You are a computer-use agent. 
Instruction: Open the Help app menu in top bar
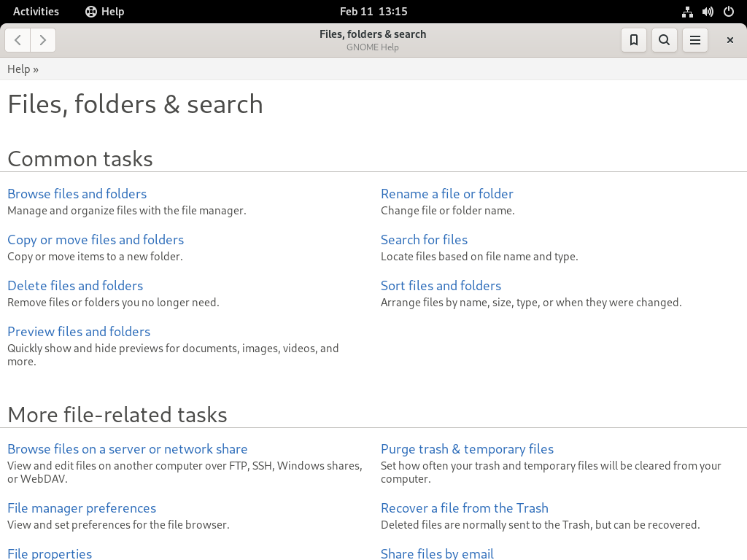click(x=105, y=12)
